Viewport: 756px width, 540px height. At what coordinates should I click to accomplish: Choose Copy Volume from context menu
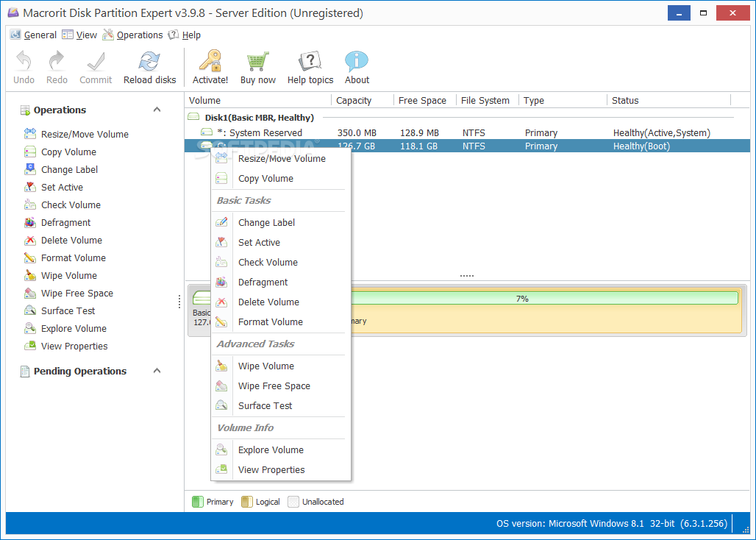click(281, 178)
